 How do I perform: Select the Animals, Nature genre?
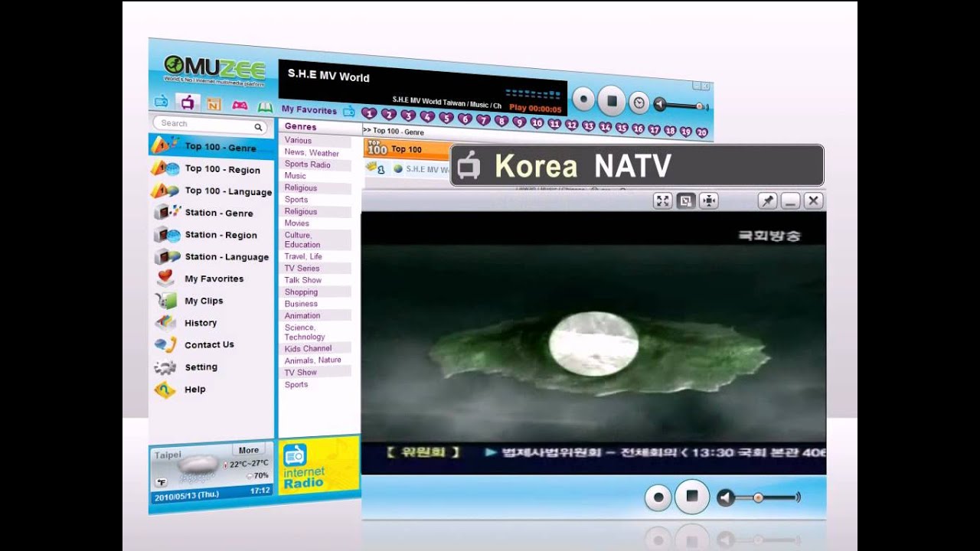312,360
